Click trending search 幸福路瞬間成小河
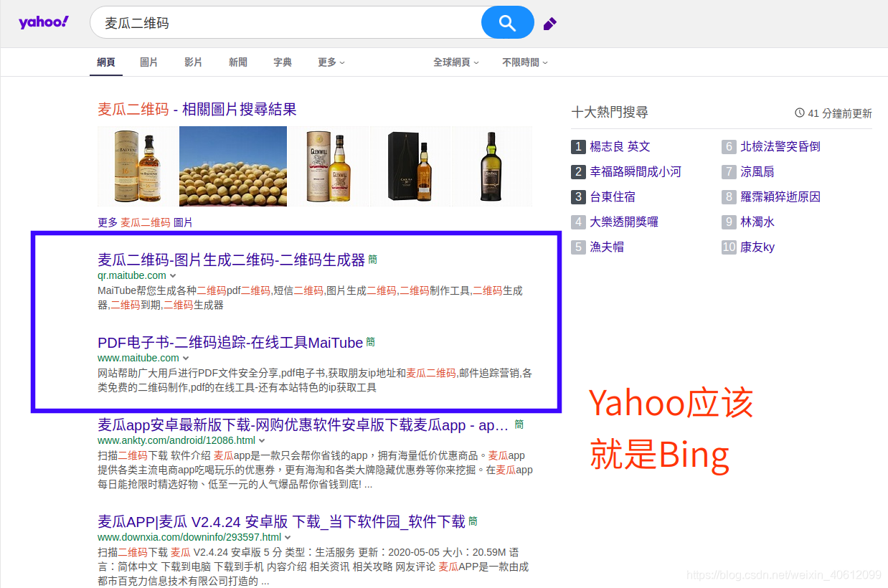The image size is (888, 588). tap(636, 172)
